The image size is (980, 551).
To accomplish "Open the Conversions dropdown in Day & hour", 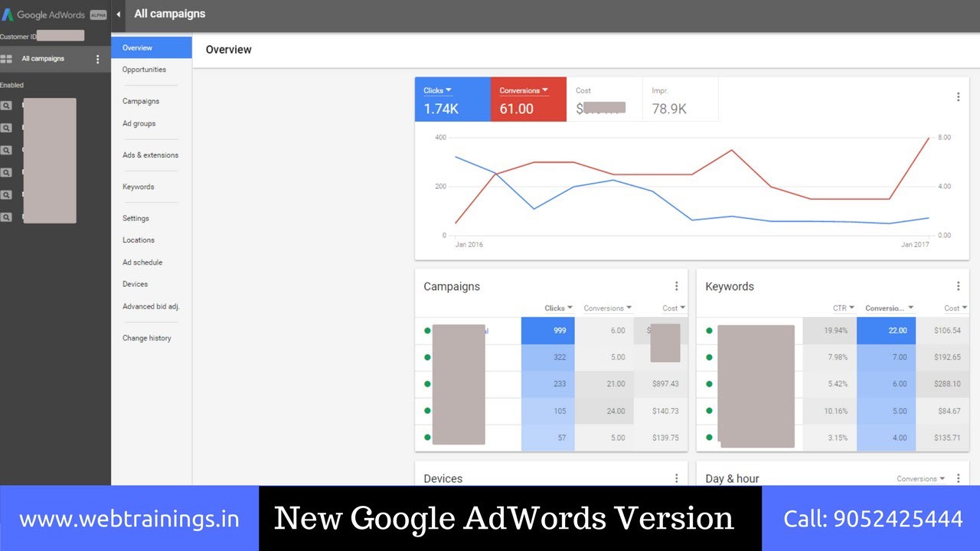I will 921,479.
